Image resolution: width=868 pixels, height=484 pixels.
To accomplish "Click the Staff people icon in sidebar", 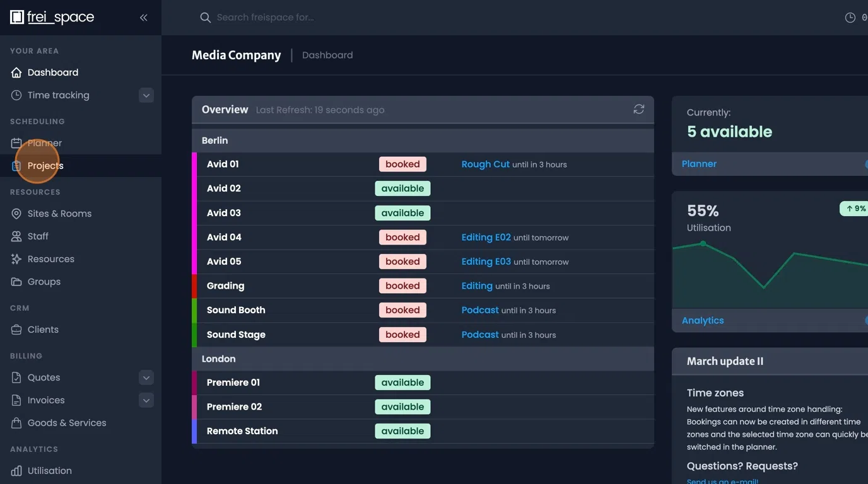I will coord(16,236).
